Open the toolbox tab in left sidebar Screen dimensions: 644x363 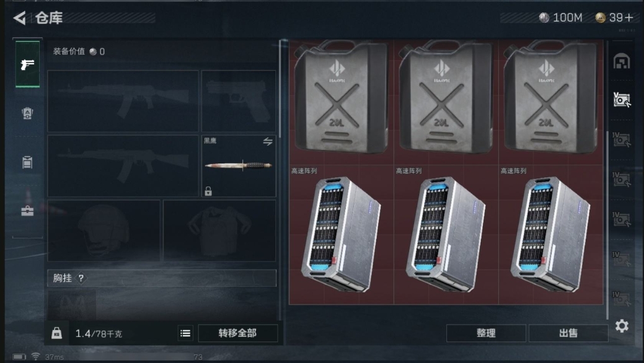pos(27,211)
